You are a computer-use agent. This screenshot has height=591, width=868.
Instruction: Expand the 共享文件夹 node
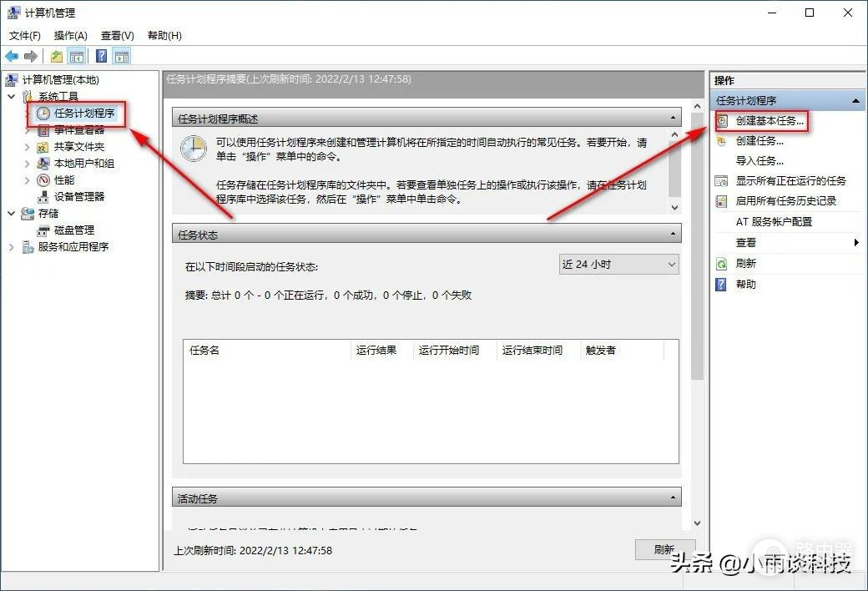pos(27,148)
